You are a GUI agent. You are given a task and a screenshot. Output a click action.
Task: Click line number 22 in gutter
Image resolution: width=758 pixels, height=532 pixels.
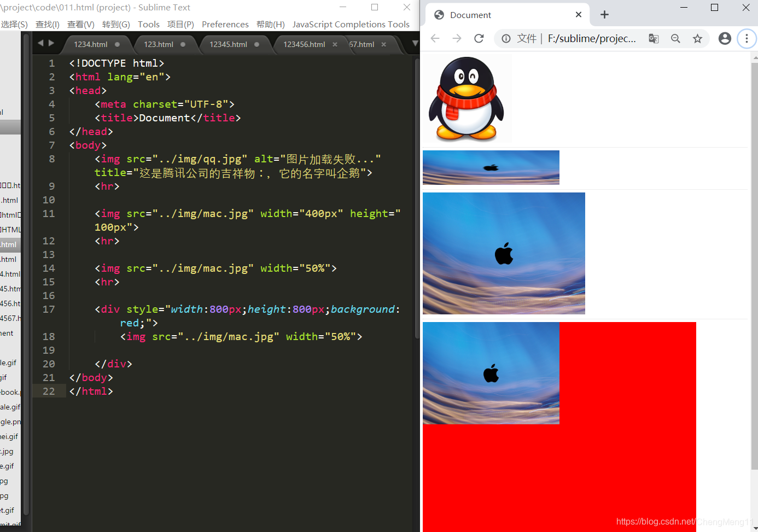tap(49, 391)
